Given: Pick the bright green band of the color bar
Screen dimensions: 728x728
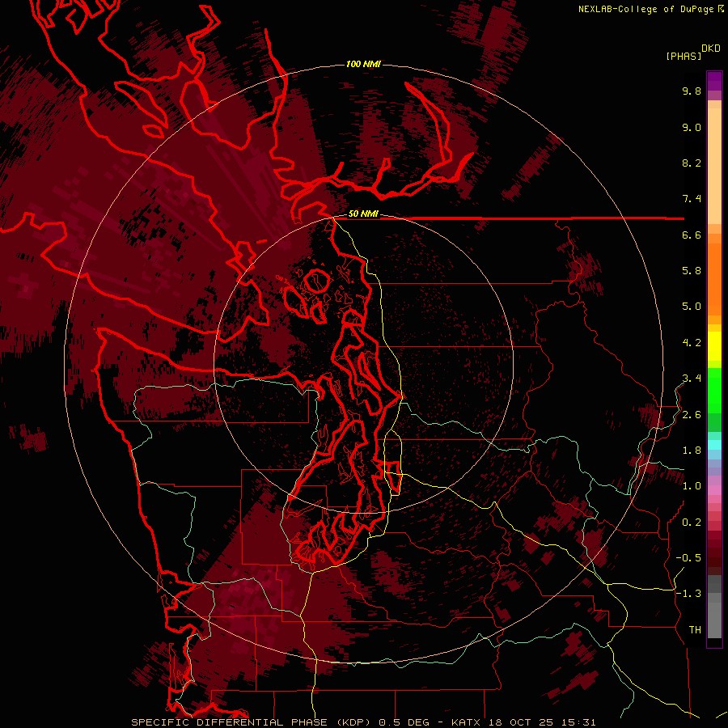Looking at the screenshot, I should 714,390.
